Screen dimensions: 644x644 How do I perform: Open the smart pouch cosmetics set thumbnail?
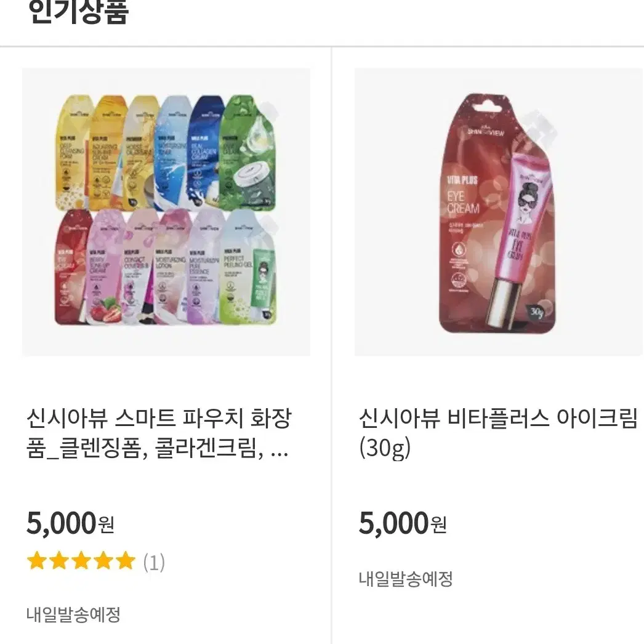coord(166,212)
